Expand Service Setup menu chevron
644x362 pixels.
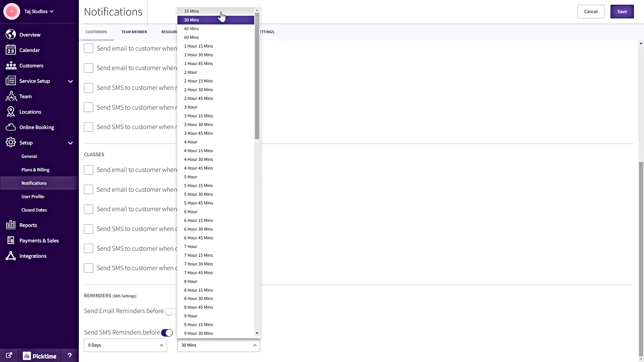coord(70,81)
